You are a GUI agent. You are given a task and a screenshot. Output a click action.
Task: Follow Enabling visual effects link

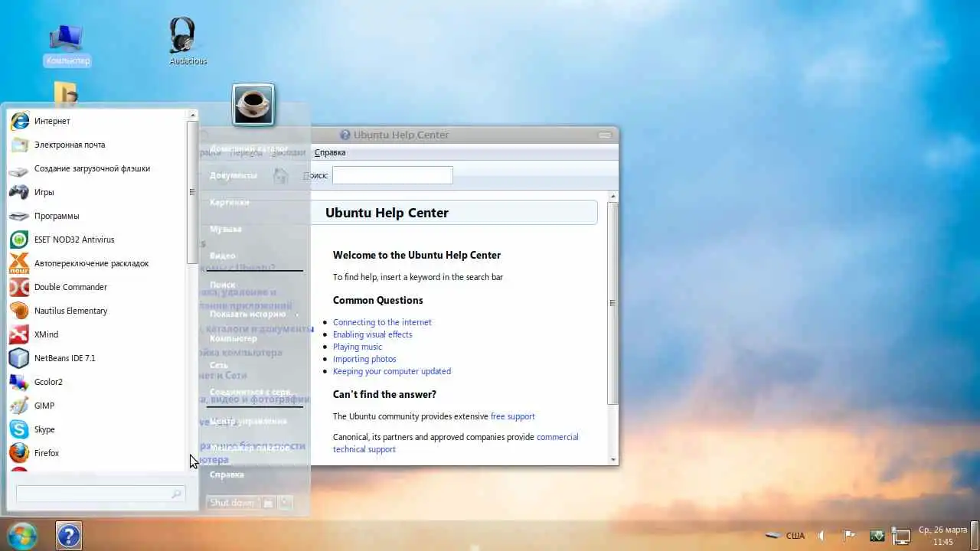coord(372,334)
